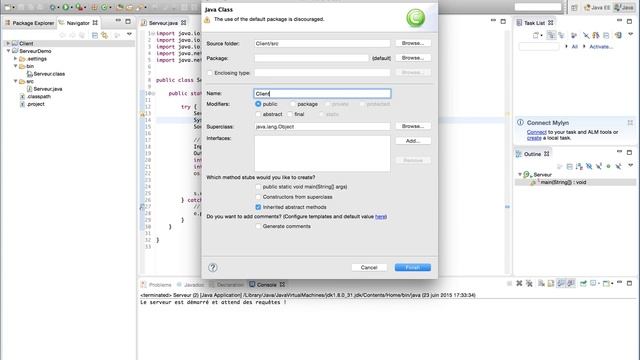Open the Problems tab

[156, 284]
